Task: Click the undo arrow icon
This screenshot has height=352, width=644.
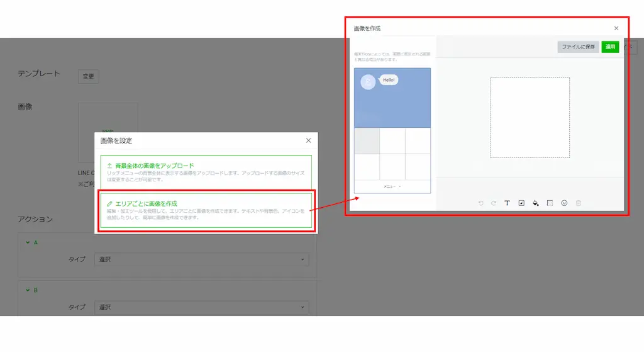Action: [x=480, y=203]
